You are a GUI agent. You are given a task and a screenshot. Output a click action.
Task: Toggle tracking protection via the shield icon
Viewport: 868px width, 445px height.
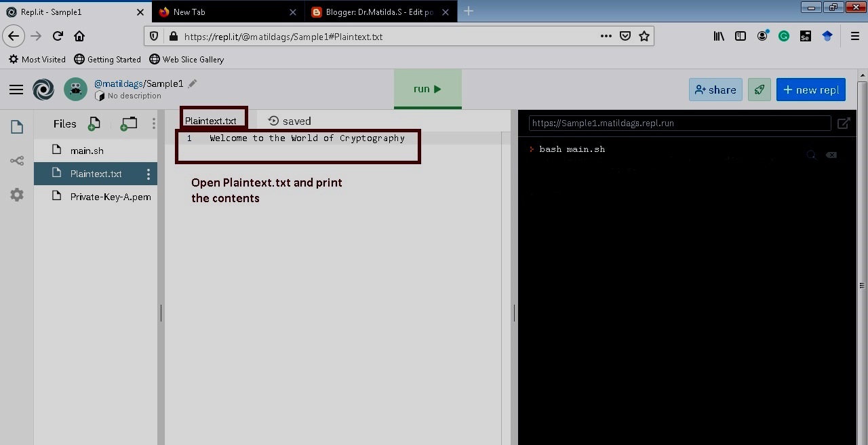pyautogui.click(x=154, y=36)
